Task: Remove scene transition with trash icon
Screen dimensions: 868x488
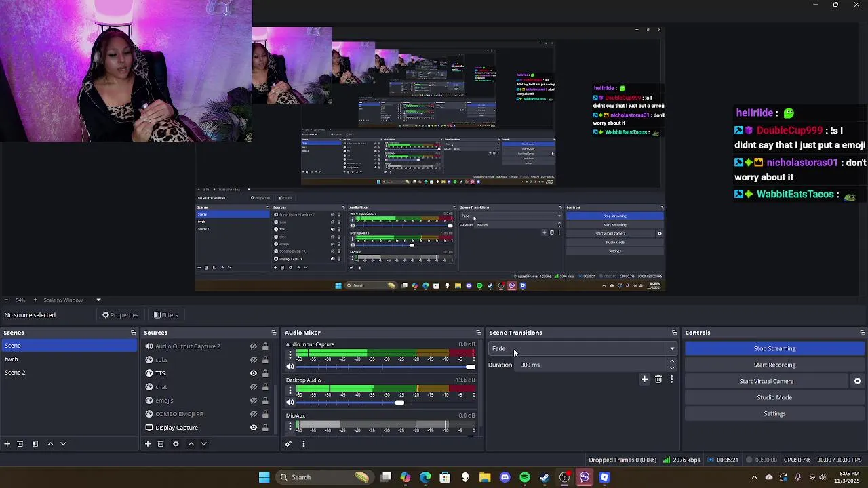Action: [x=658, y=380]
